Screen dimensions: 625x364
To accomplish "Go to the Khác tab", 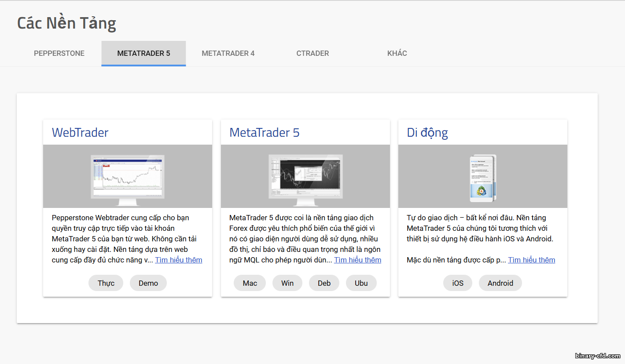I will pos(397,53).
